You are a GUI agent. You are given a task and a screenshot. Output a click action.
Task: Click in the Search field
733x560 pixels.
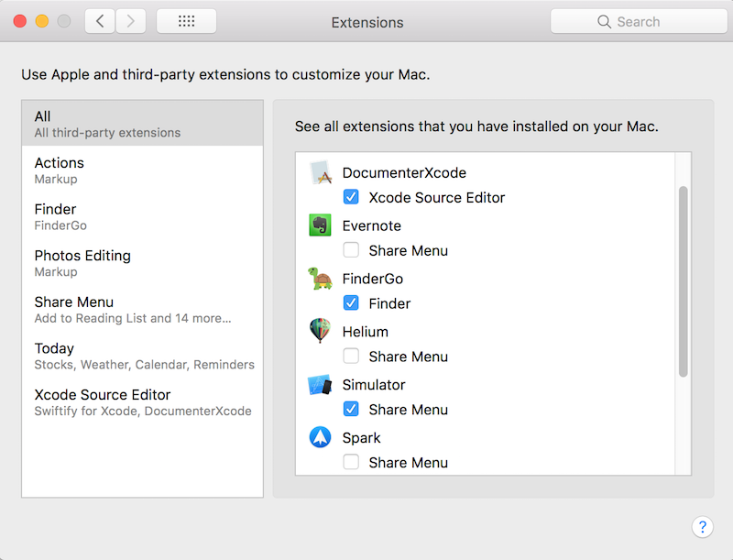click(639, 21)
